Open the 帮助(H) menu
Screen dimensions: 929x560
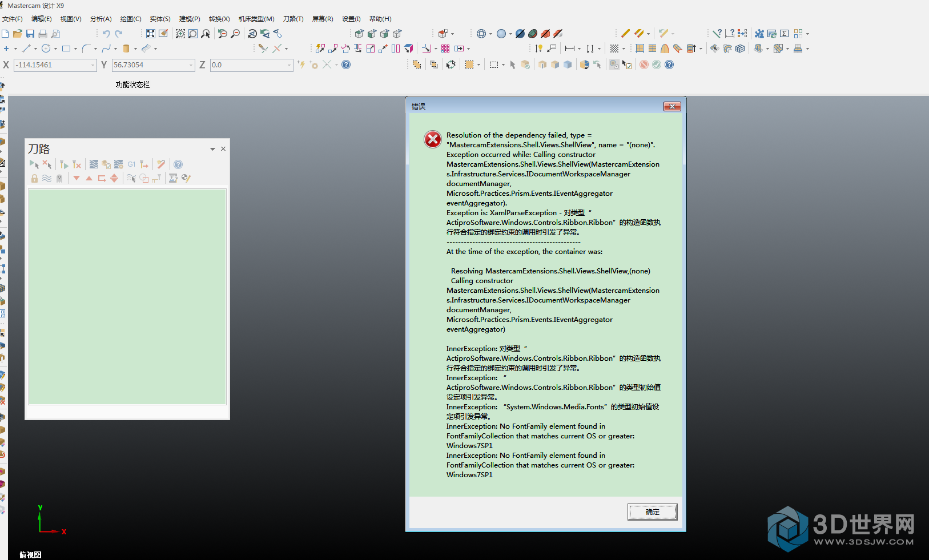click(x=380, y=19)
